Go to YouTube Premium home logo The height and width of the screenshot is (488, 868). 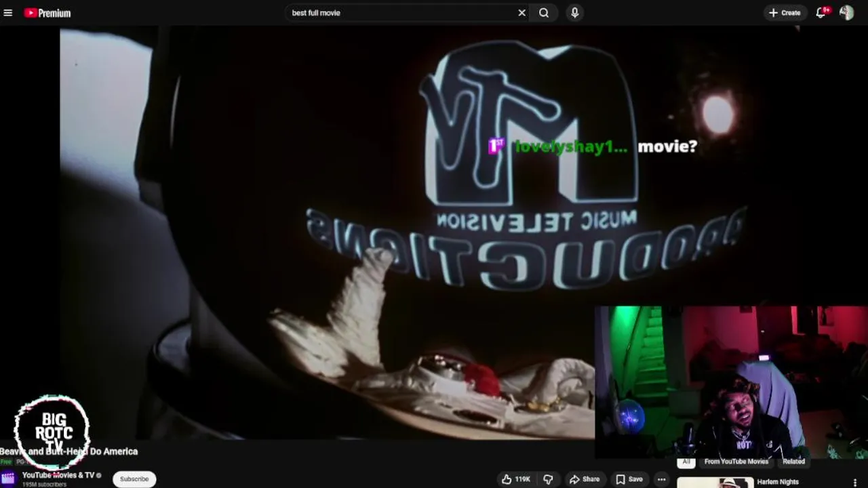coord(47,13)
